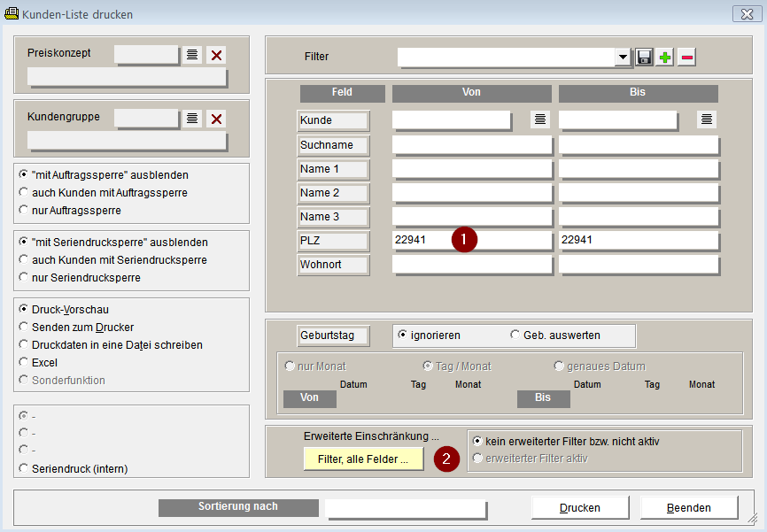Click the Name 2 field button
Viewport: 767px width, 532px height.
pyautogui.click(x=333, y=193)
